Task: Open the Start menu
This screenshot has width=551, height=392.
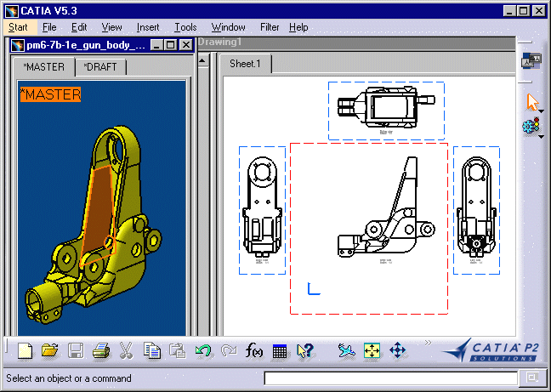Action: click(x=18, y=27)
